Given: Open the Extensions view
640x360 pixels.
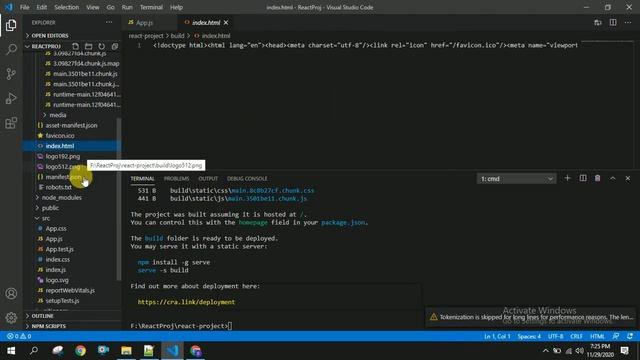Looking at the screenshot, I should [x=11, y=123].
